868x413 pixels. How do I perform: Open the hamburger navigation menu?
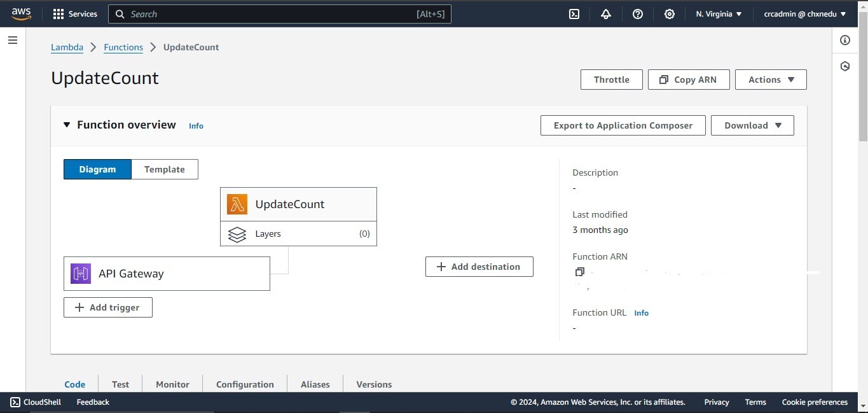[13, 40]
